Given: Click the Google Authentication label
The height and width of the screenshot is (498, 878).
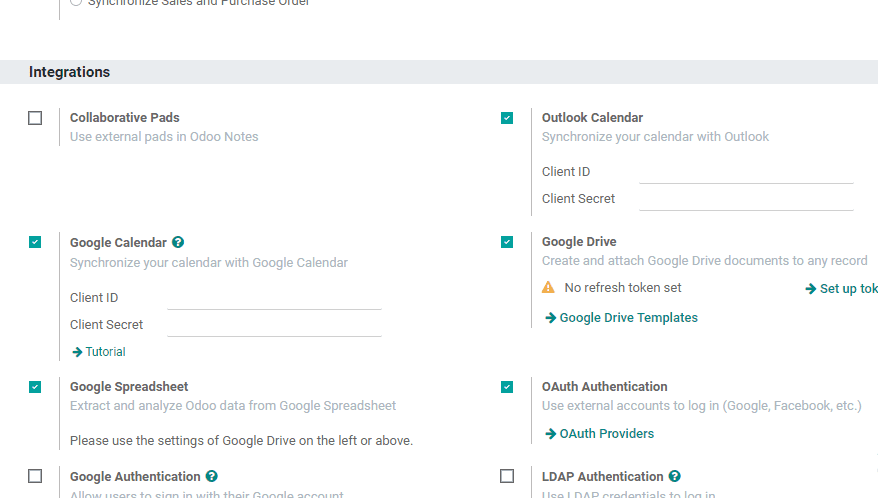Looking at the screenshot, I should pyautogui.click(x=135, y=477).
